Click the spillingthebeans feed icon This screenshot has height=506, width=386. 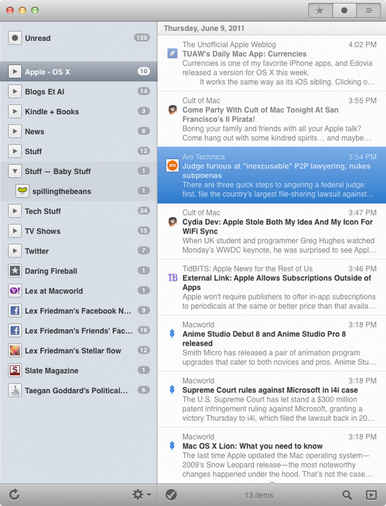[22, 191]
